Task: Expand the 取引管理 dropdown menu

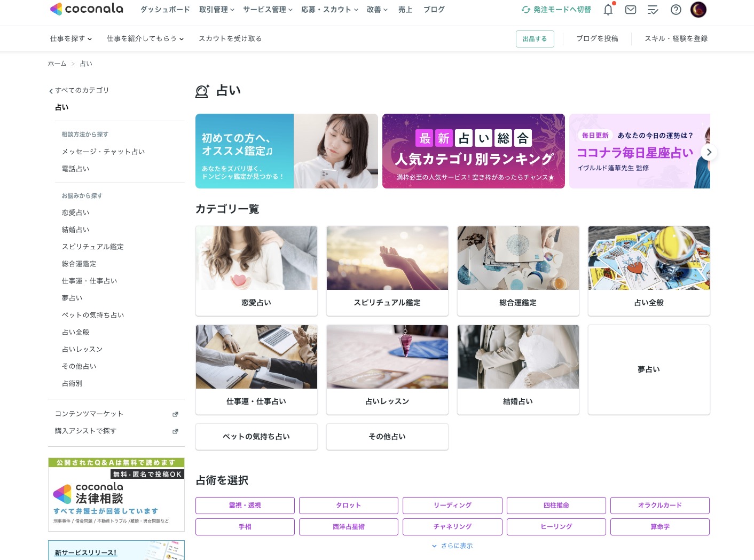Action: tap(217, 10)
